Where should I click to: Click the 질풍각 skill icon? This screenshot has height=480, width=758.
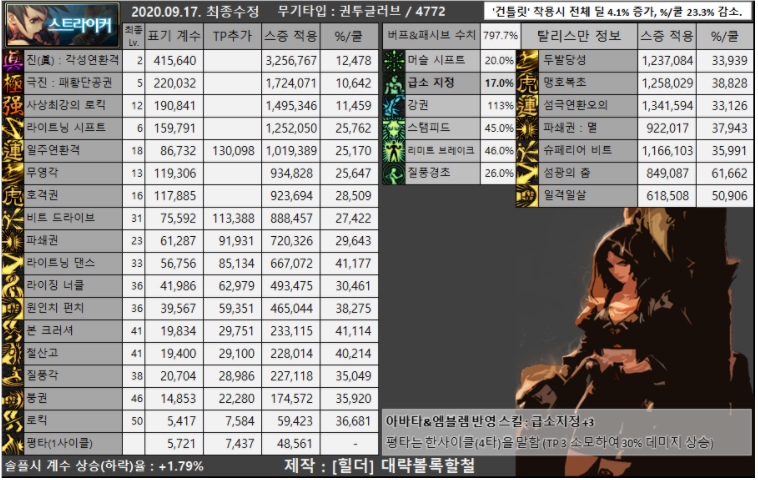13,376
